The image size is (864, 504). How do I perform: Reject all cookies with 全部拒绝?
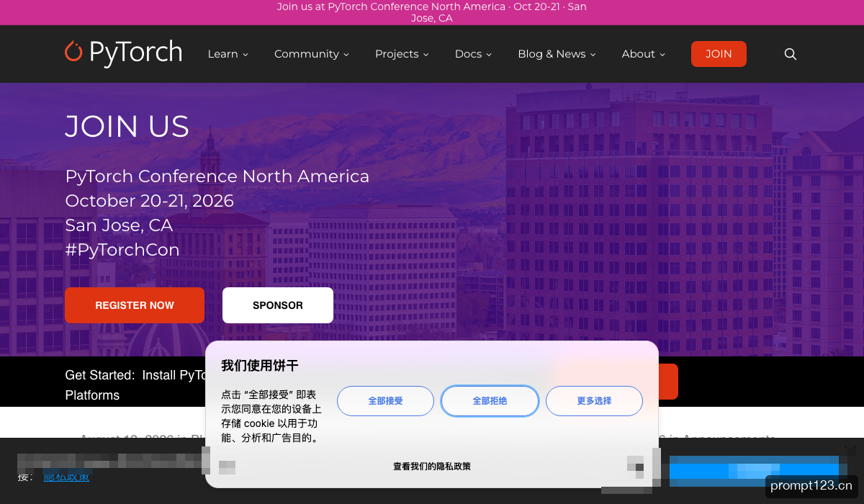tap(490, 401)
